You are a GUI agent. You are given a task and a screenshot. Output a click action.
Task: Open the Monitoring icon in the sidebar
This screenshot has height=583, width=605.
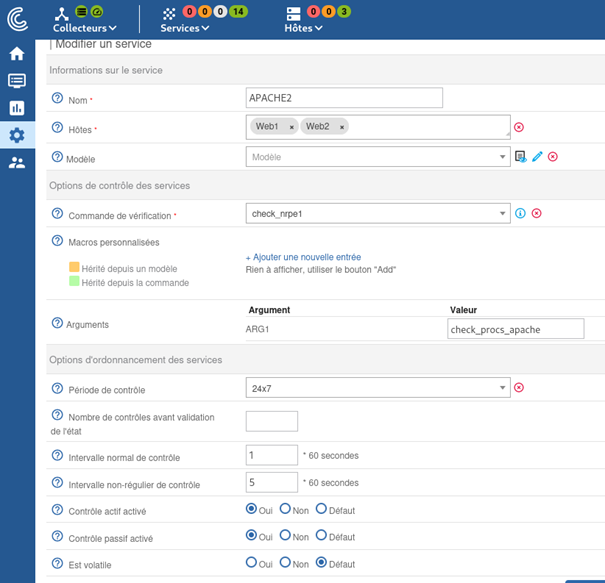[17, 81]
